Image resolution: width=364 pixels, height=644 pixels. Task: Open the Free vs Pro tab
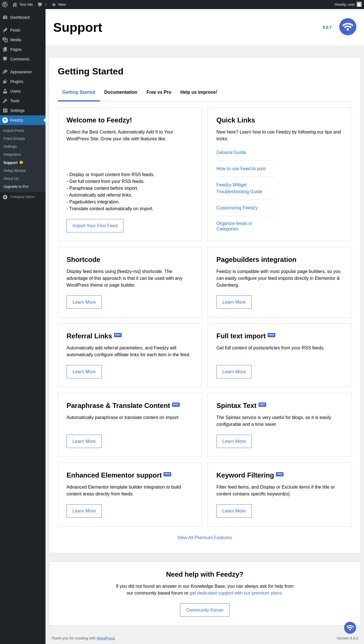tap(159, 92)
